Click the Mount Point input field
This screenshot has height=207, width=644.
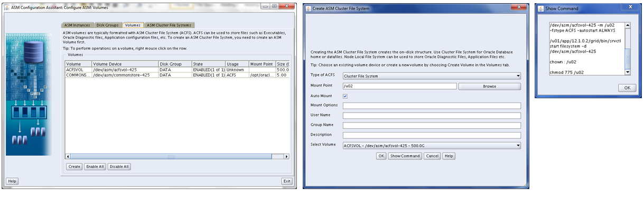click(399, 86)
